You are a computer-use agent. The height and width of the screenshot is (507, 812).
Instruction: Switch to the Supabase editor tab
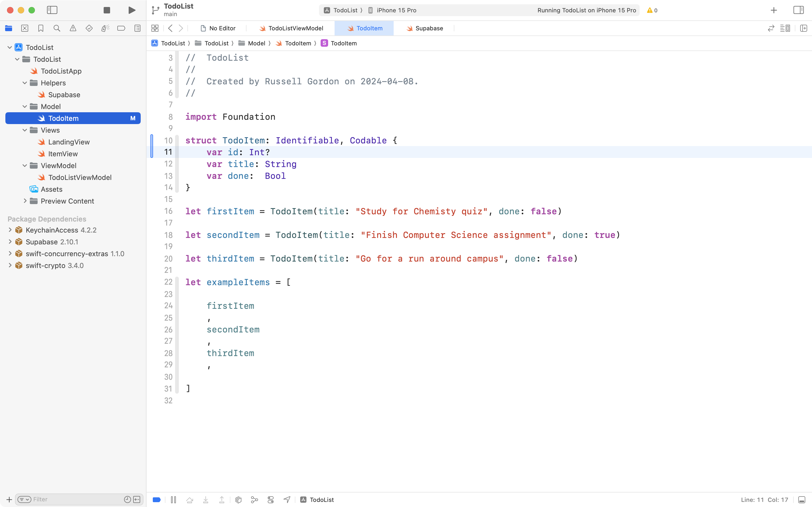coord(429,28)
